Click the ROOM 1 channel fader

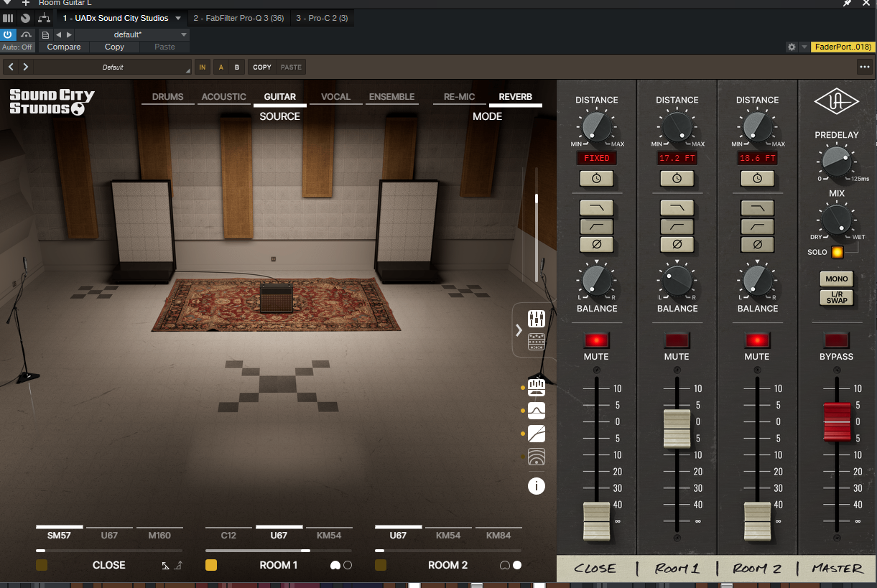tap(677, 429)
